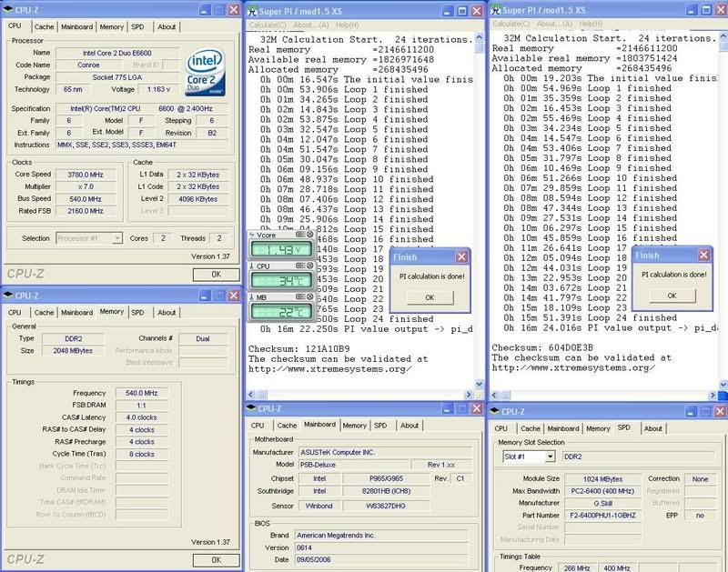This screenshot has width=728, height=572.
Task: Open the settings icon on the Vcore gadget
Action: tap(300, 235)
